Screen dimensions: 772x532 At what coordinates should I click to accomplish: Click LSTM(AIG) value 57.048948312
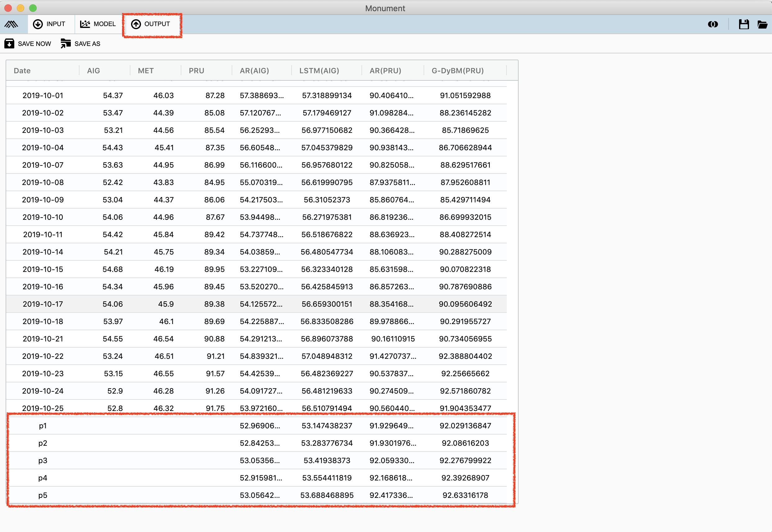327,356
